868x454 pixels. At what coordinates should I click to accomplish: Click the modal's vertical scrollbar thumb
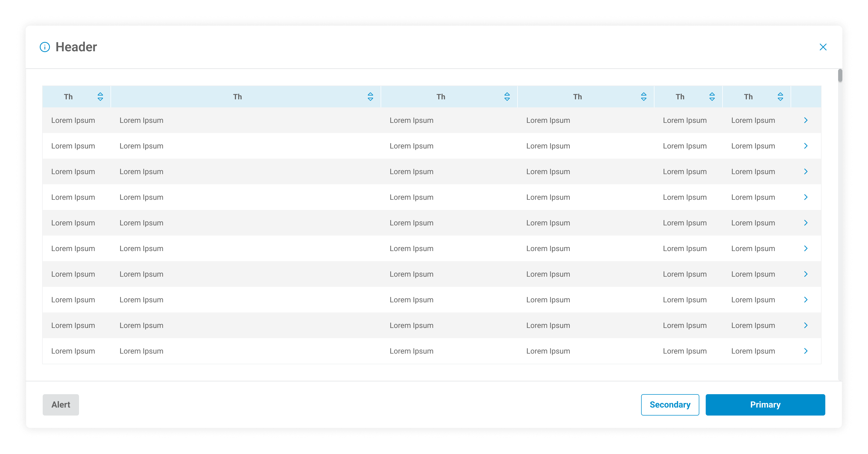840,76
